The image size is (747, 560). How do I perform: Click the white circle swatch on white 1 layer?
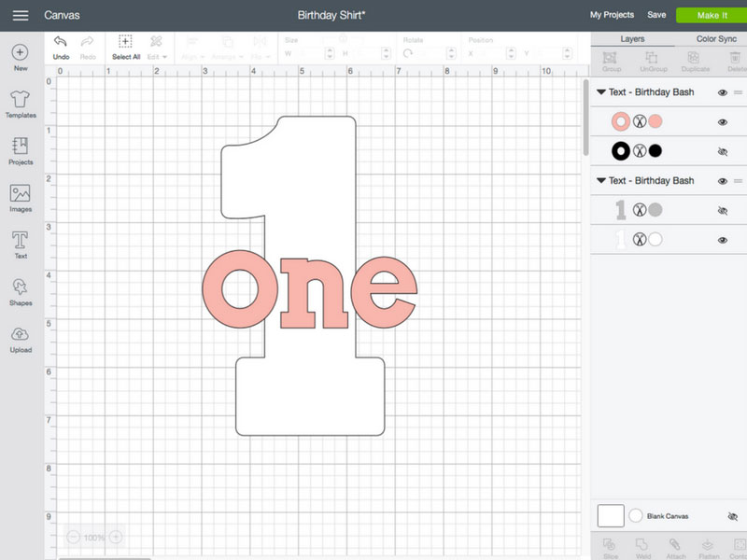pos(655,239)
